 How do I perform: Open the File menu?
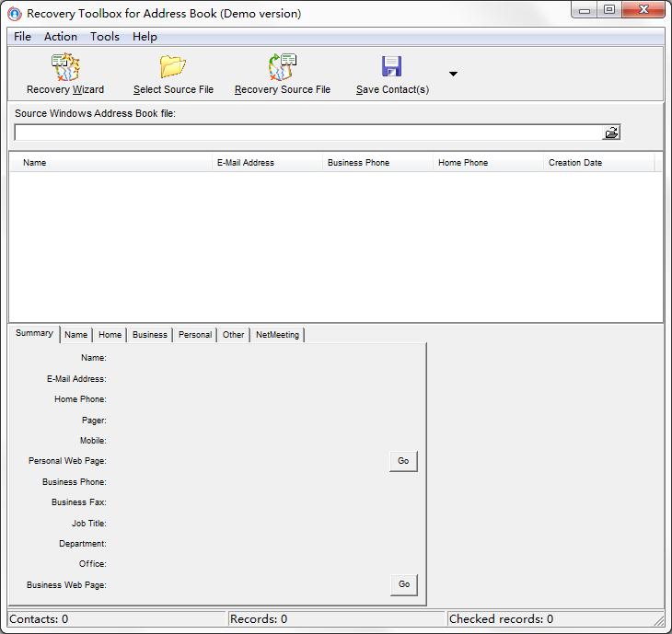coord(22,37)
